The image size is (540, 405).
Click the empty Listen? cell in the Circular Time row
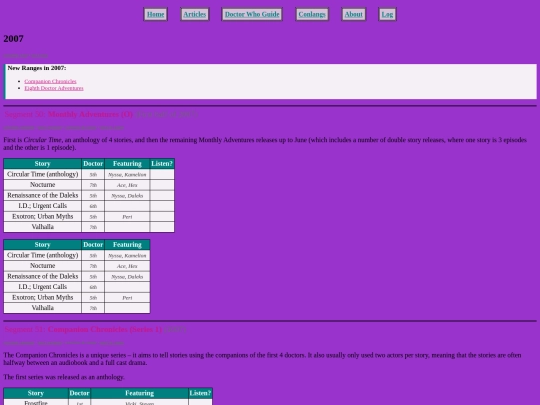pos(162,174)
